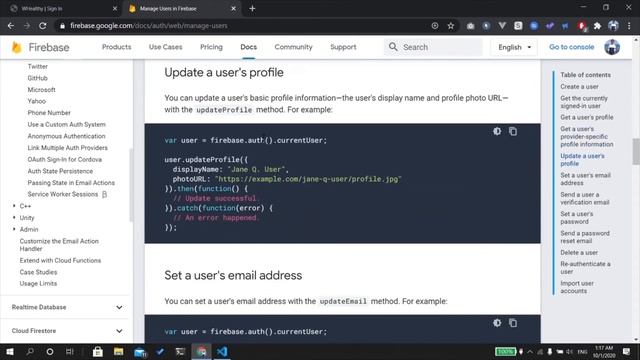Screen dimensions: 640x360
Task: Select the Docs tab
Action: tap(248, 47)
